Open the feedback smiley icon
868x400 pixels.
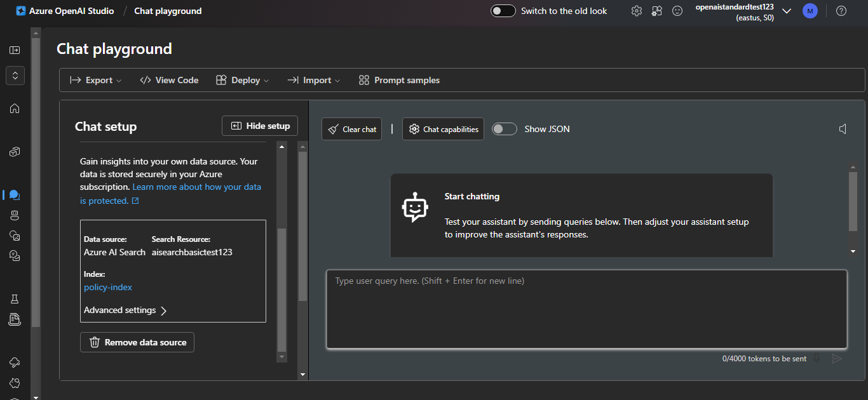[x=677, y=11]
